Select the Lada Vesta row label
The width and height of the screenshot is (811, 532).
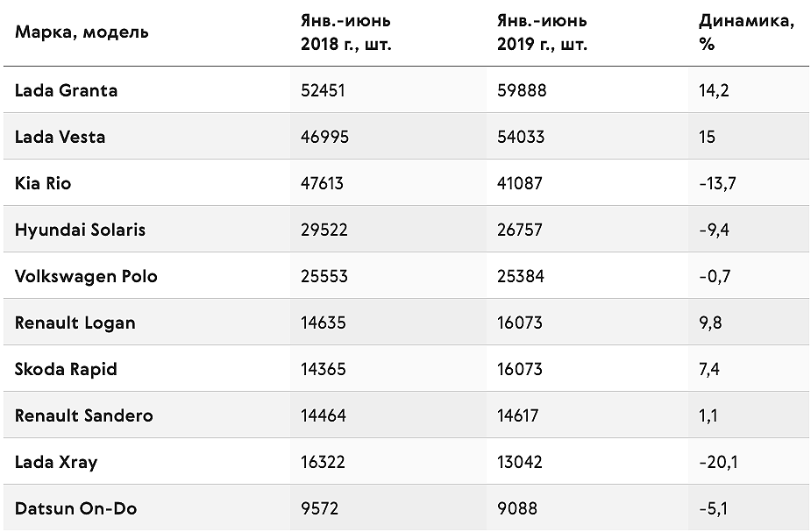(x=60, y=137)
